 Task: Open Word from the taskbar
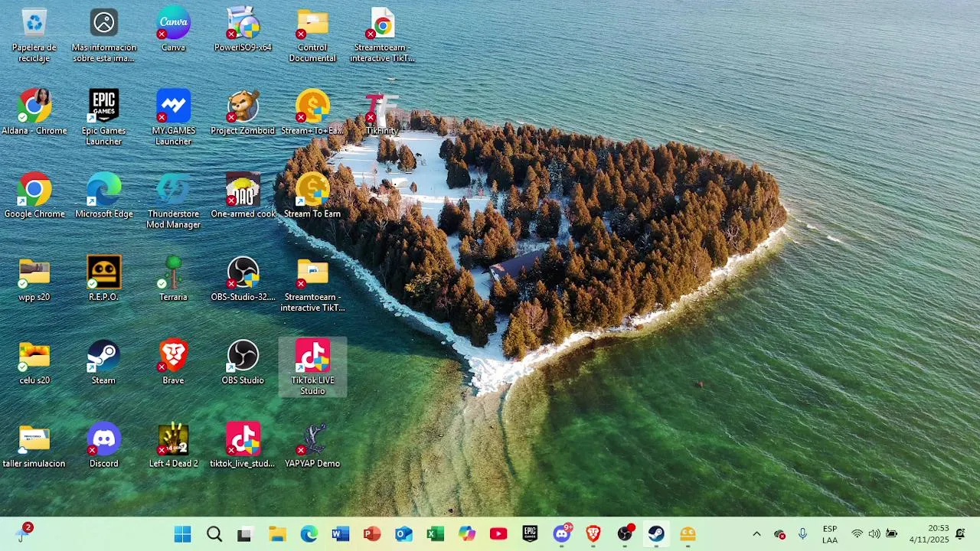point(341,534)
